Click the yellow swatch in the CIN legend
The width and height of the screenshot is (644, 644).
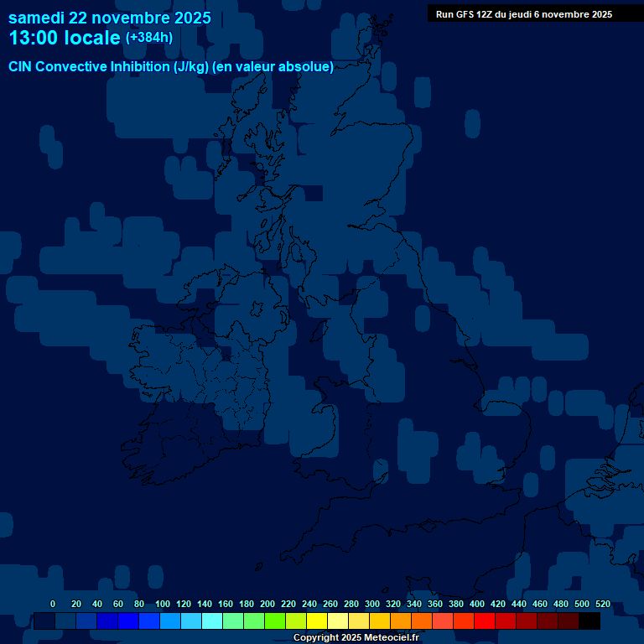(x=317, y=621)
